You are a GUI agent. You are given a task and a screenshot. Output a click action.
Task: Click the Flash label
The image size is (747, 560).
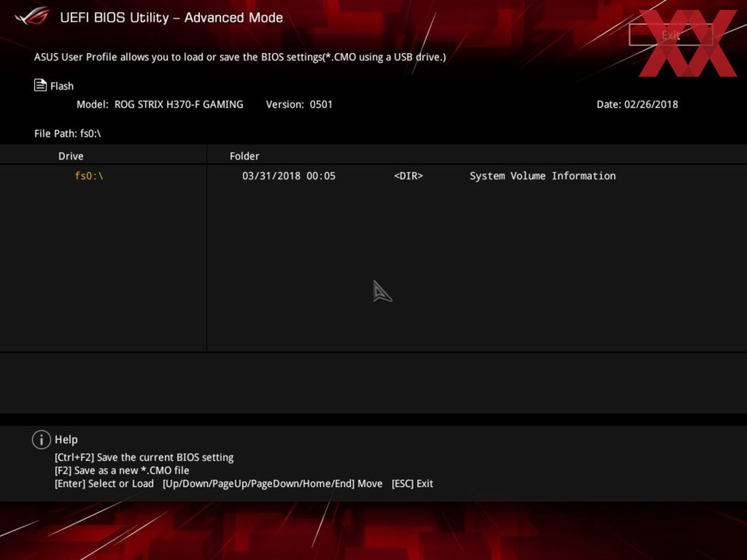(x=62, y=86)
